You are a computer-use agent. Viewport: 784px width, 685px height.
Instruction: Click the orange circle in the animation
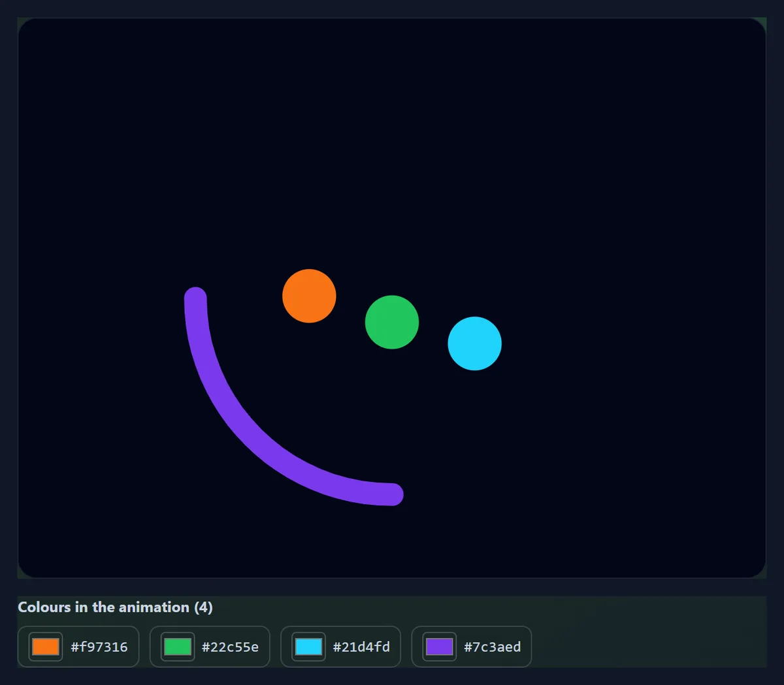[x=309, y=296]
